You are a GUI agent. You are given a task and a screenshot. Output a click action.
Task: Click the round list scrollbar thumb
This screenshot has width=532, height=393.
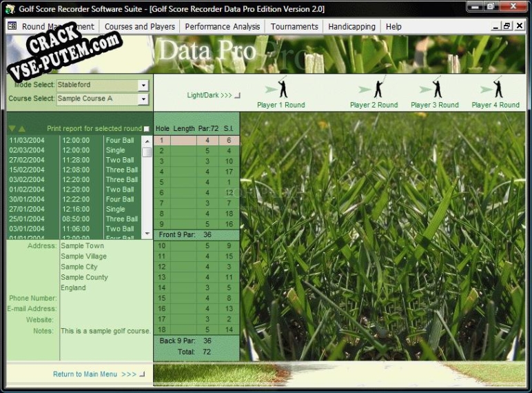click(x=147, y=152)
